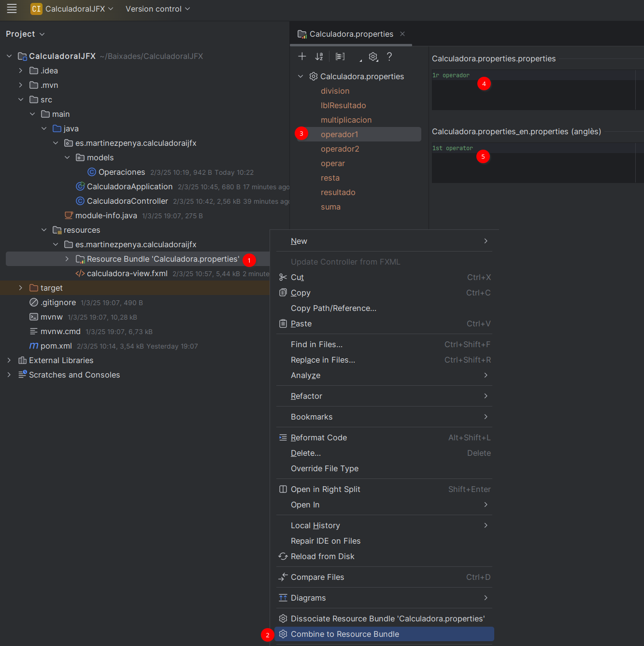
Task: Open the Refactor submenu
Action: tap(306, 396)
